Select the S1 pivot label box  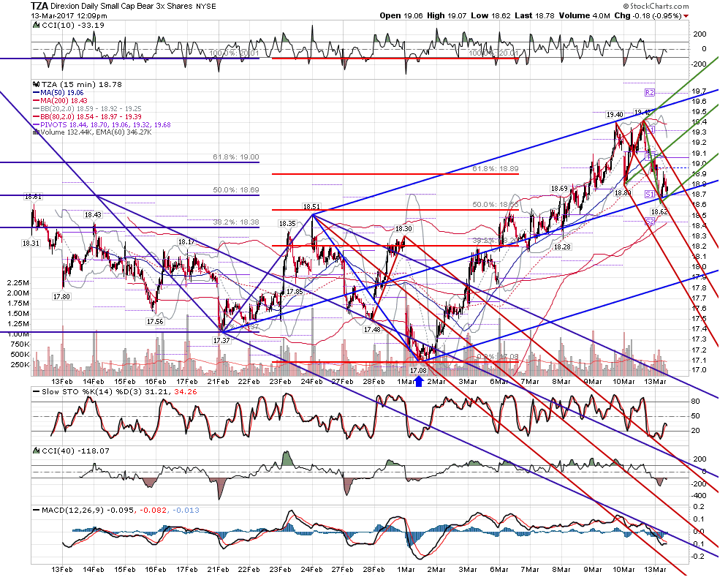[x=649, y=195]
